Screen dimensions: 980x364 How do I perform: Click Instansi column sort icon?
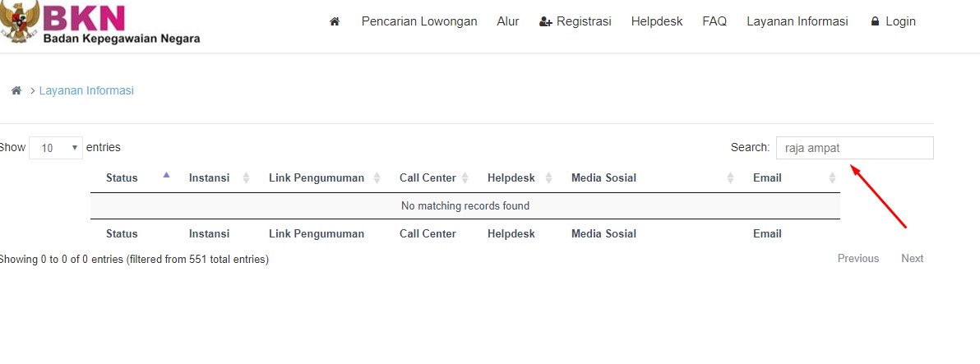coord(246,178)
